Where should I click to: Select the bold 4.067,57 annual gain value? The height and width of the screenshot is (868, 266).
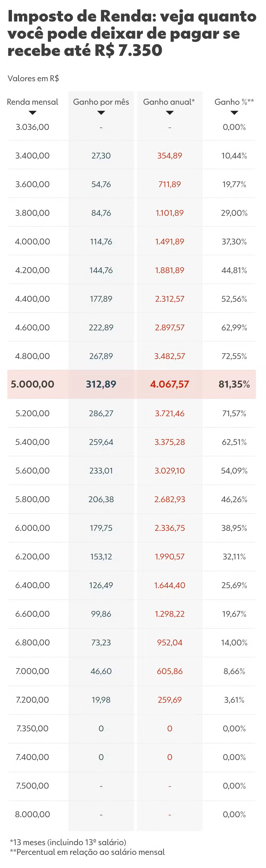coord(170,384)
